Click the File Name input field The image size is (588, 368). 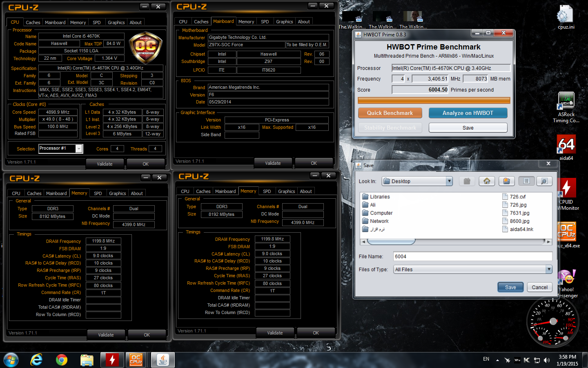coord(472,256)
